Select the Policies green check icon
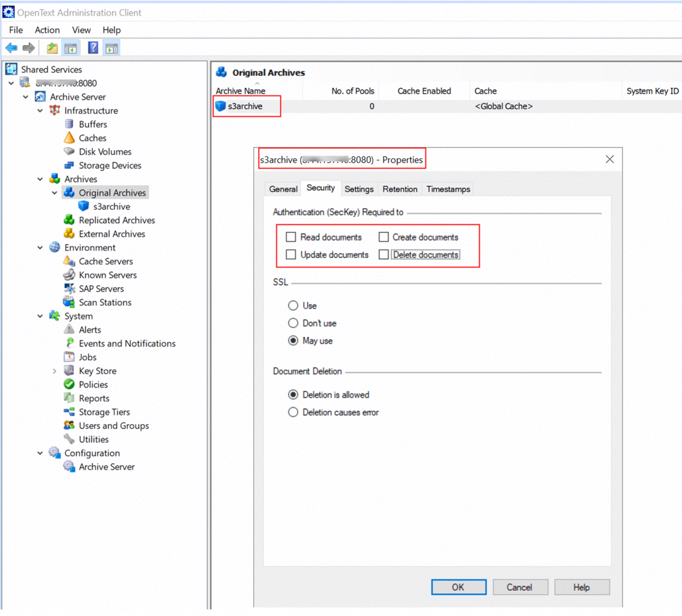The width and height of the screenshot is (682, 616). coord(69,384)
